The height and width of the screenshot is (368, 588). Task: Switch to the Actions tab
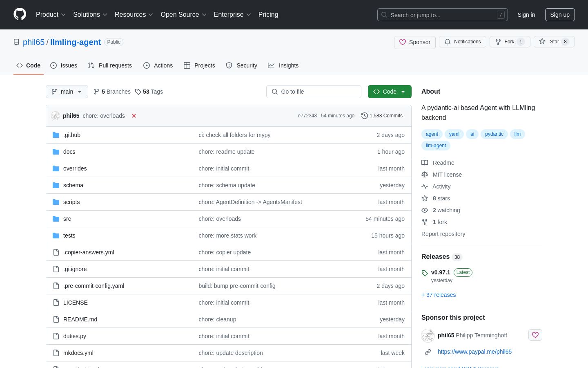[x=158, y=65]
